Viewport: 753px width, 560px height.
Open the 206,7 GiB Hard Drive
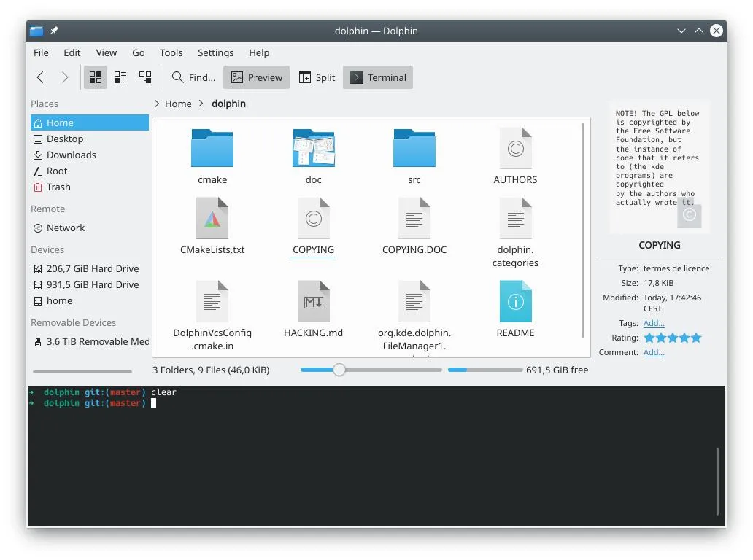pos(90,268)
